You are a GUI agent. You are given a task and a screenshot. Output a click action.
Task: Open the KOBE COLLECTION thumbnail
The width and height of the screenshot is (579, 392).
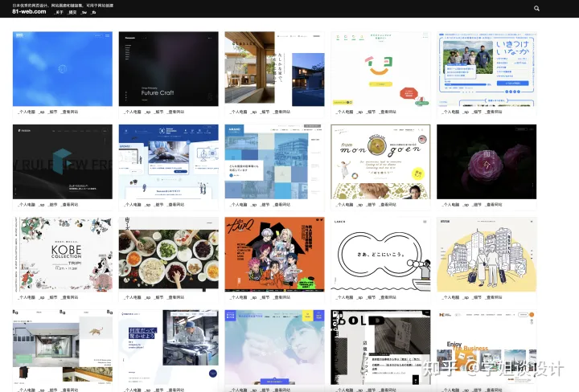tap(63, 255)
